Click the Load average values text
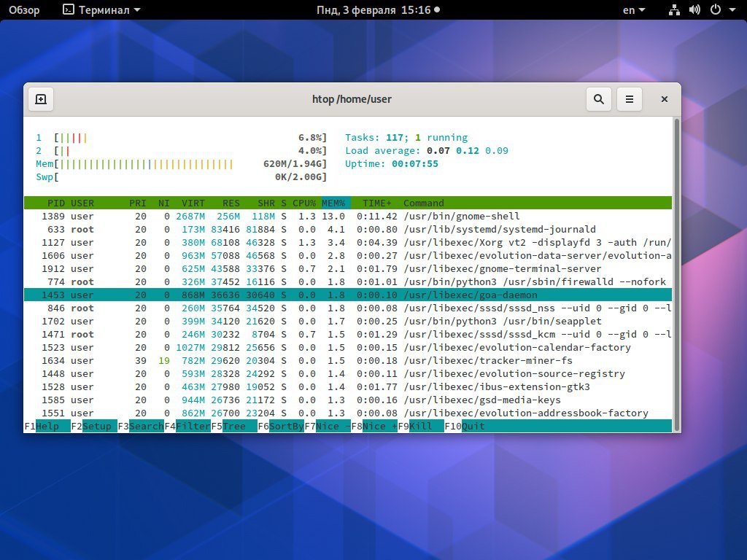 click(x=468, y=151)
